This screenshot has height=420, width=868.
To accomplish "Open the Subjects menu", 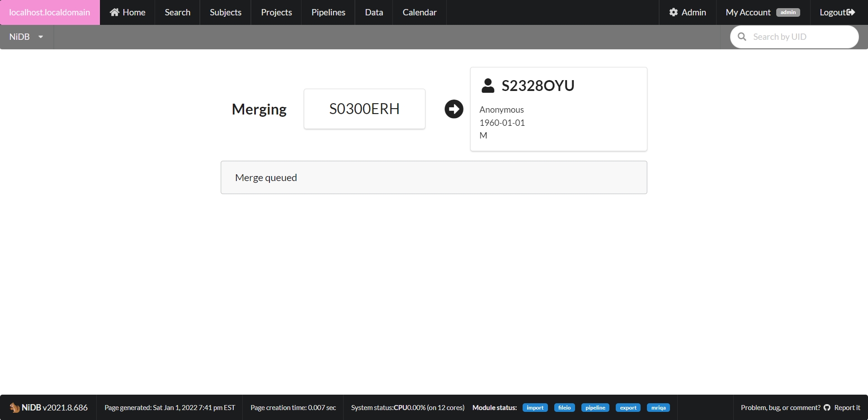I will coord(225,12).
